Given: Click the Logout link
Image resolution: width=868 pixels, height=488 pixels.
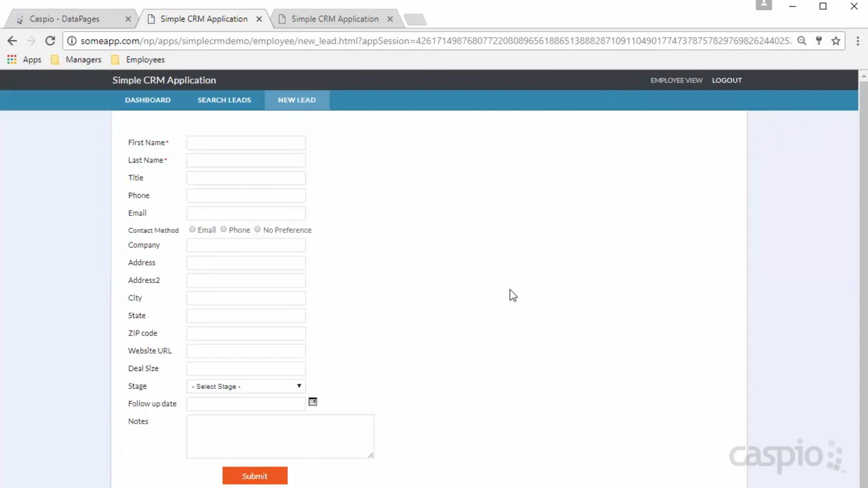Looking at the screenshot, I should pos(727,80).
